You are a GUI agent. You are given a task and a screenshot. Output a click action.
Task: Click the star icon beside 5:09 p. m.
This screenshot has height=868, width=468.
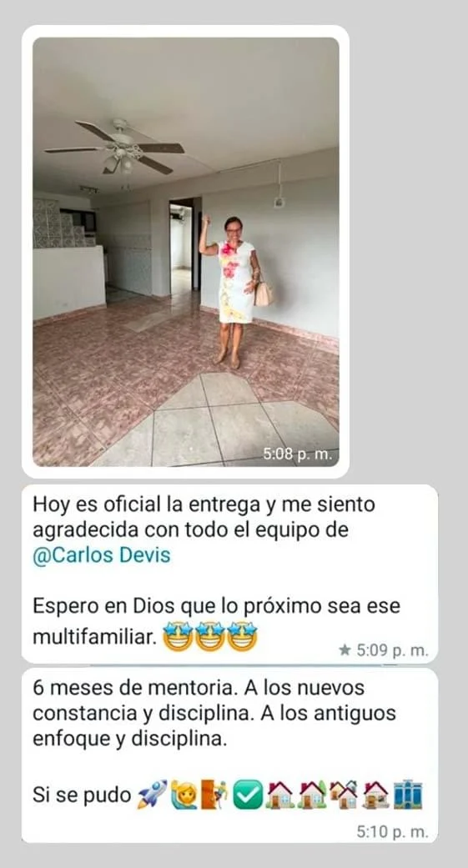pyautogui.click(x=345, y=650)
